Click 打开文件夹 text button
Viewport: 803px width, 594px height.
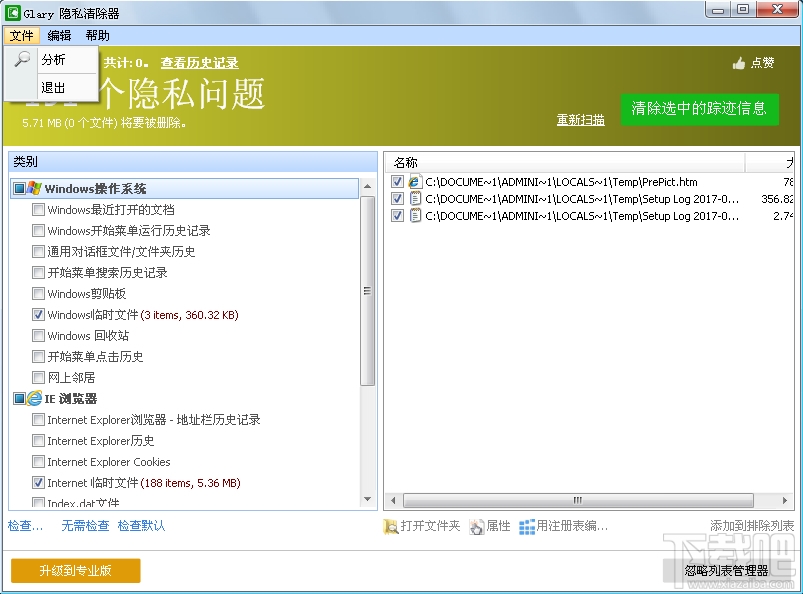click(x=430, y=526)
